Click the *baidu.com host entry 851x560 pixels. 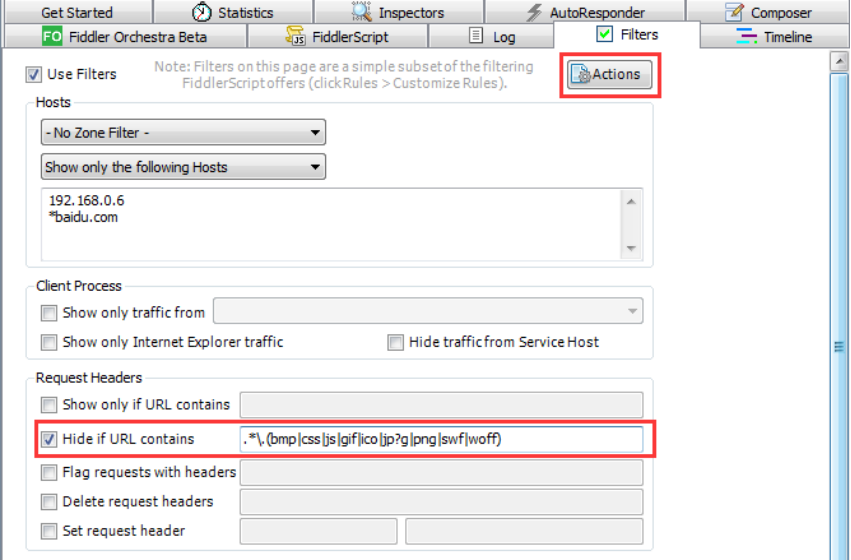(83, 217)
